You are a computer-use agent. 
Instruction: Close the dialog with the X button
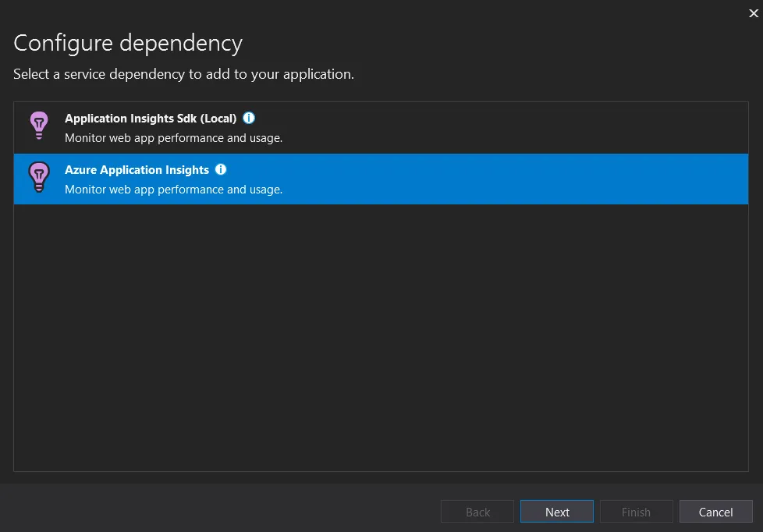(x=754, y=13)
